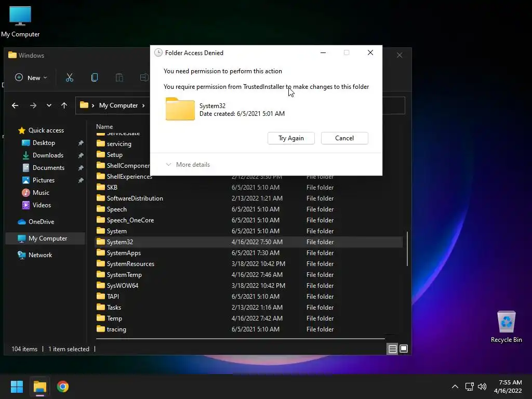Show hidden tray icons chevron
Screen dimensions: 532x399
click(455, 387)
